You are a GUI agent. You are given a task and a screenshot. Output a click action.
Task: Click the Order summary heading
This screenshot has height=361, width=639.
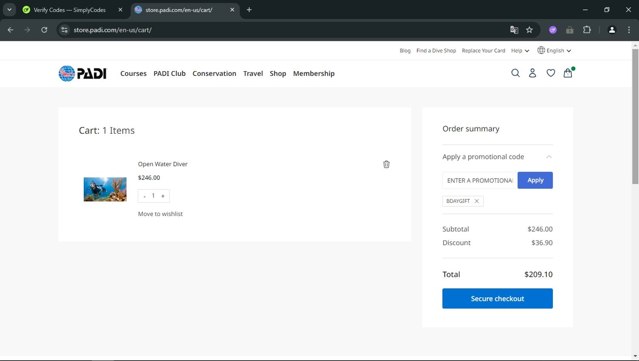point(471,129)
